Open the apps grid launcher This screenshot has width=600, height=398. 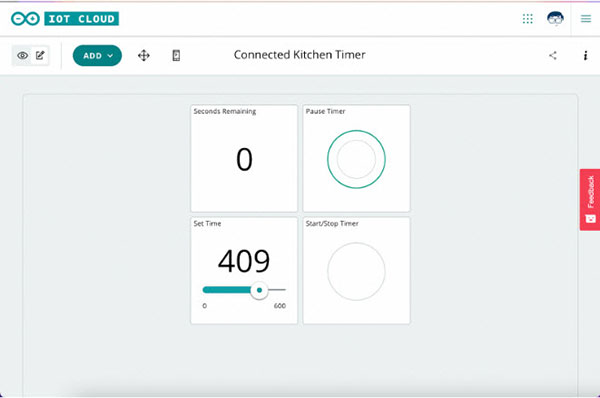(528, 18)
